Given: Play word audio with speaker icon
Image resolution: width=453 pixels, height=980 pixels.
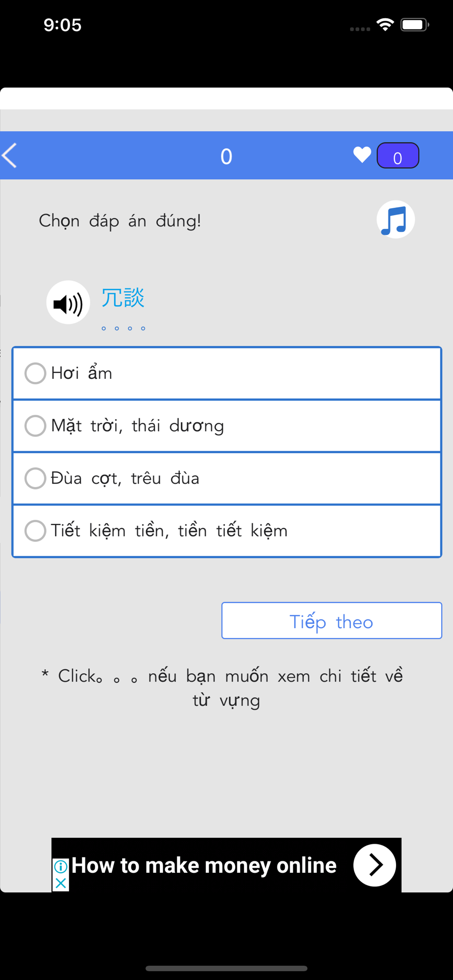Looking at the screenshot, I should click(x=68, y=302).
